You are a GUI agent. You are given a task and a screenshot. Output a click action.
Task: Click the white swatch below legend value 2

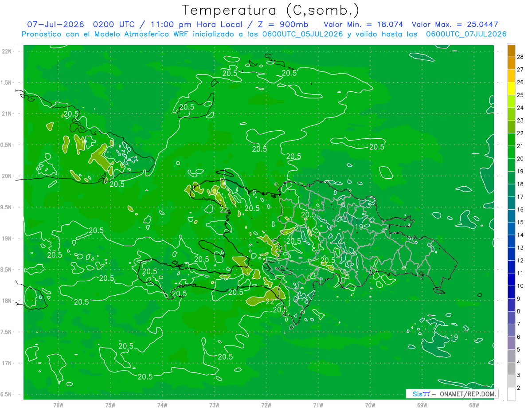(511, 394)
